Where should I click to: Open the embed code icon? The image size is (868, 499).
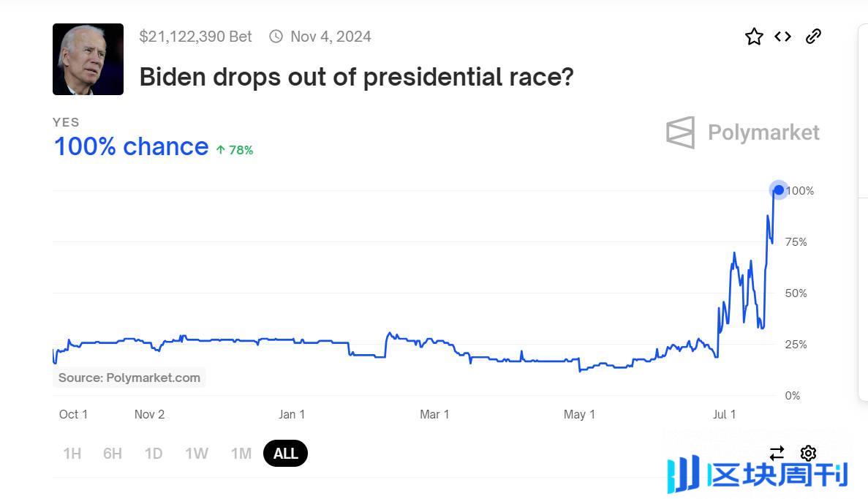(x=783, y=37)
